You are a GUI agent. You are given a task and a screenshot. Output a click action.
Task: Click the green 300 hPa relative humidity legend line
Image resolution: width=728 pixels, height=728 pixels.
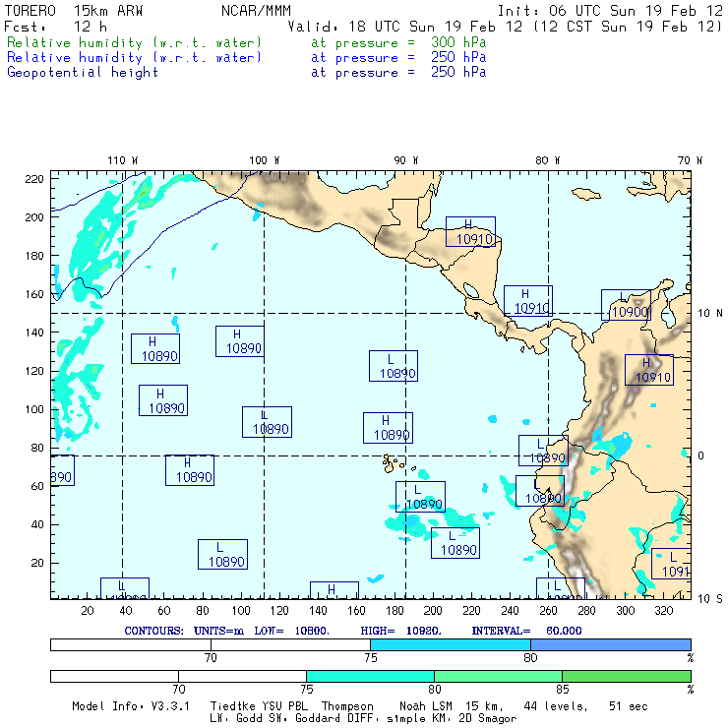click(135, 44)
